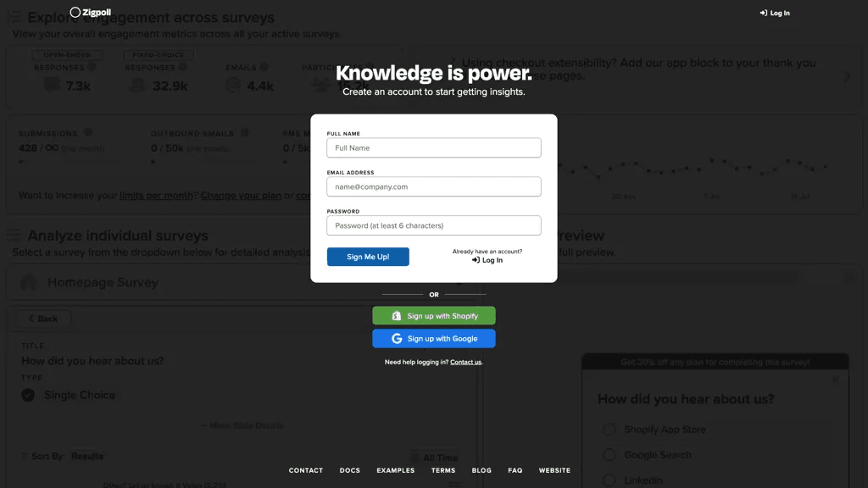Screen dimensions: 868x488
Task: Open the DOCS footer link
Action: 350,470
